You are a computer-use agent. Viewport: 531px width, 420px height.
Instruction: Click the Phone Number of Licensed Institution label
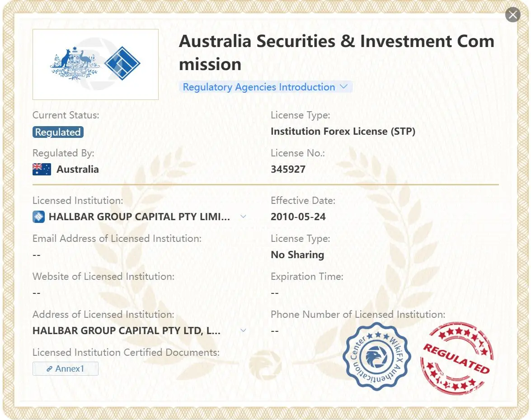click(x=358, y=314)
